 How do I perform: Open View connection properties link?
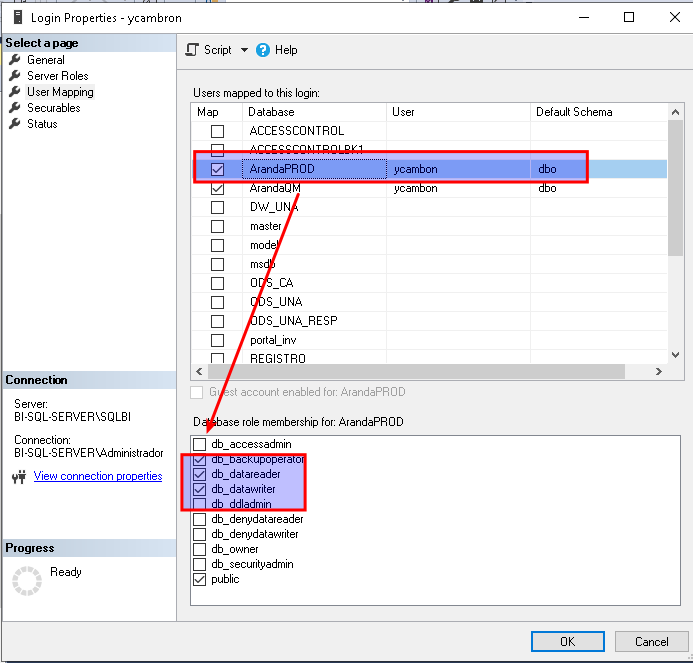click(98, 476)
